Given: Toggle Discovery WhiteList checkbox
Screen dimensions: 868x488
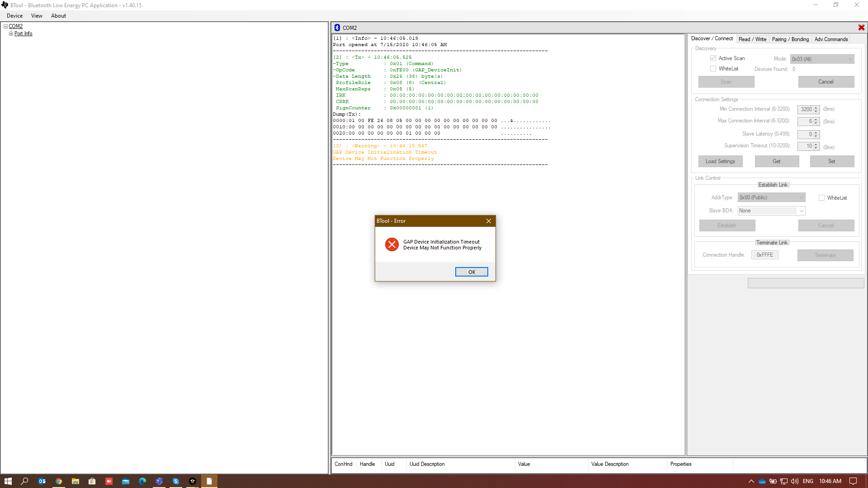Looking at the screenshot, I should coord(713,69).
